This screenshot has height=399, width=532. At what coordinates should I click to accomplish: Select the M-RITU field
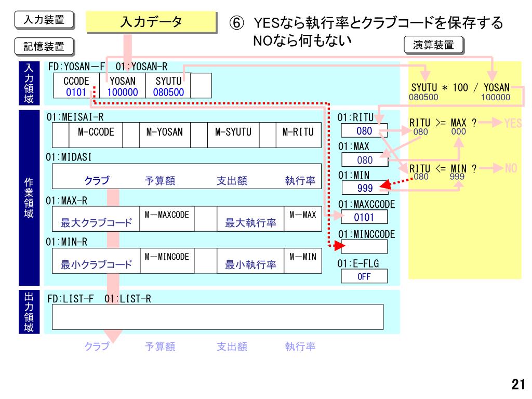pos(298,135)
